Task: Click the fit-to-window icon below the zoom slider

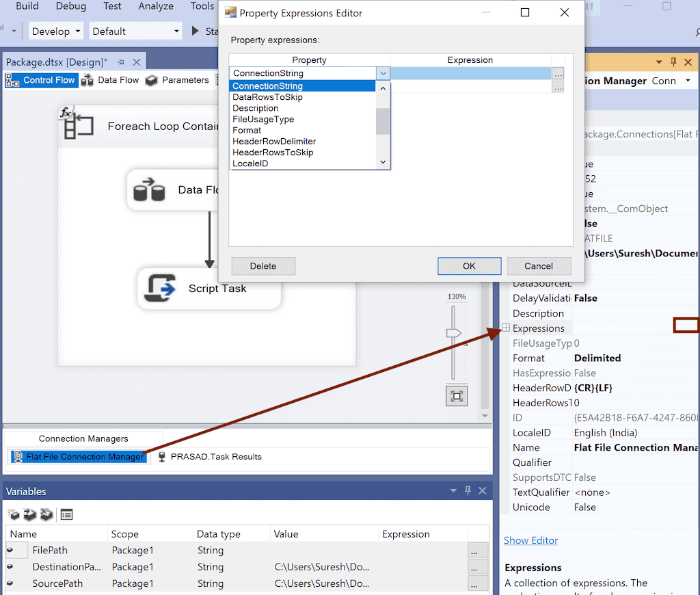Action: pos(456,395)
